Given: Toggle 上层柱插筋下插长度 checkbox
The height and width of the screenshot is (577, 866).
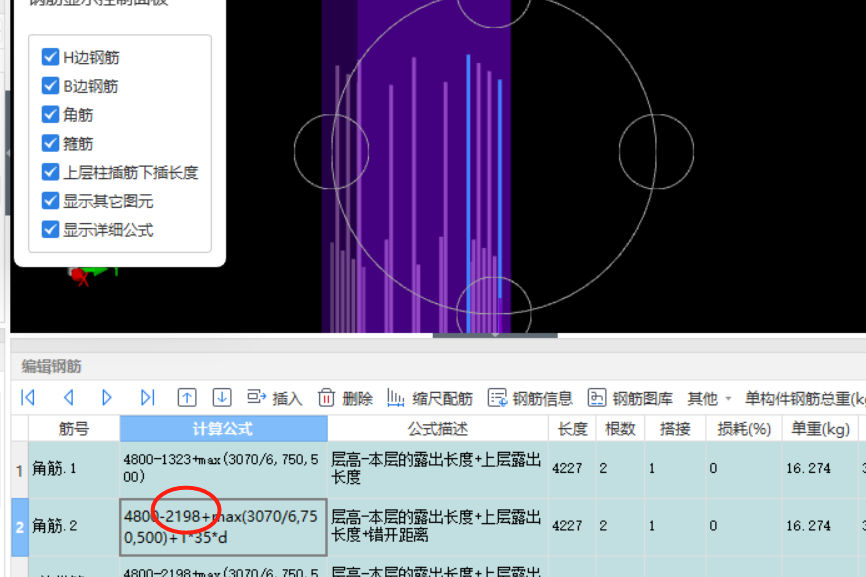Looking at the screenshot, I should 50,172.
